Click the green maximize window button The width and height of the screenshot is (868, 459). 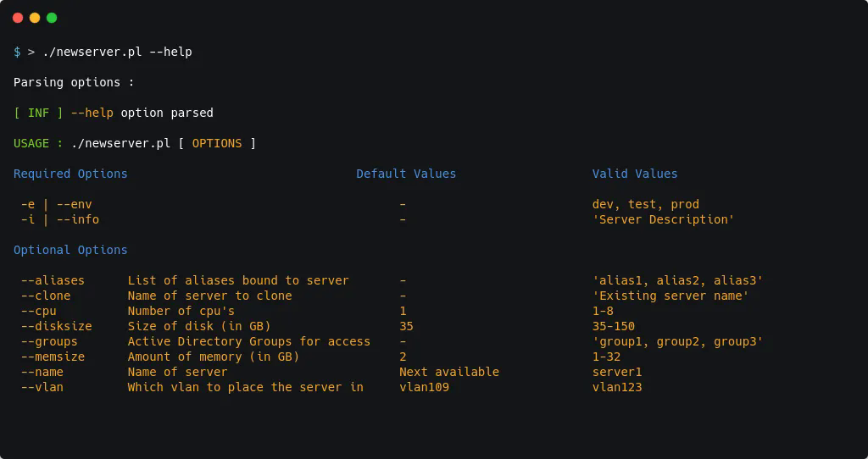pyautogui.click(x=52, y=18)
